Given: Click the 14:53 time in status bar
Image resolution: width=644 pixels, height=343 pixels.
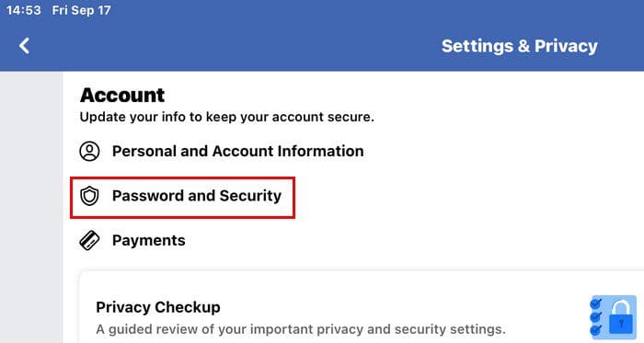Looking at the screenshot, I should point(24,10).
